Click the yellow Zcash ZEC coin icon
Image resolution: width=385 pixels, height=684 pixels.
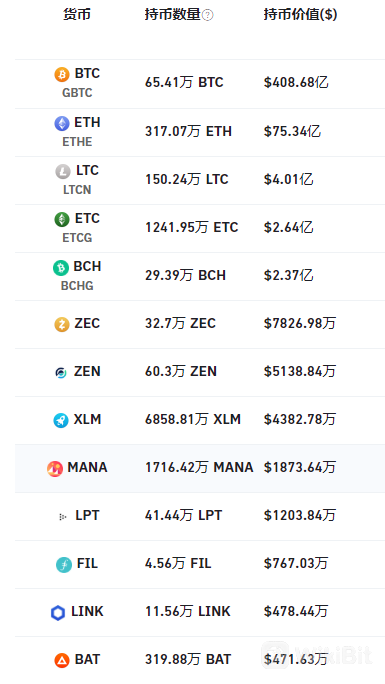[61, 324]
